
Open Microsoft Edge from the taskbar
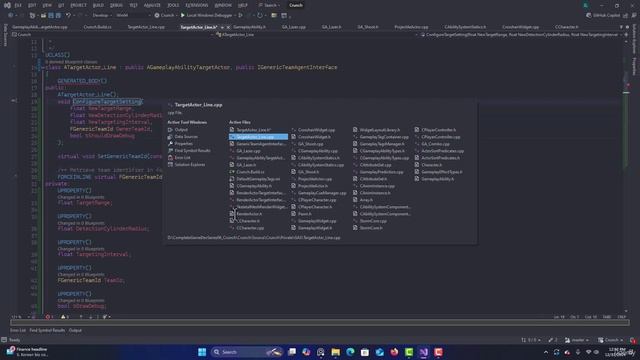350,352
